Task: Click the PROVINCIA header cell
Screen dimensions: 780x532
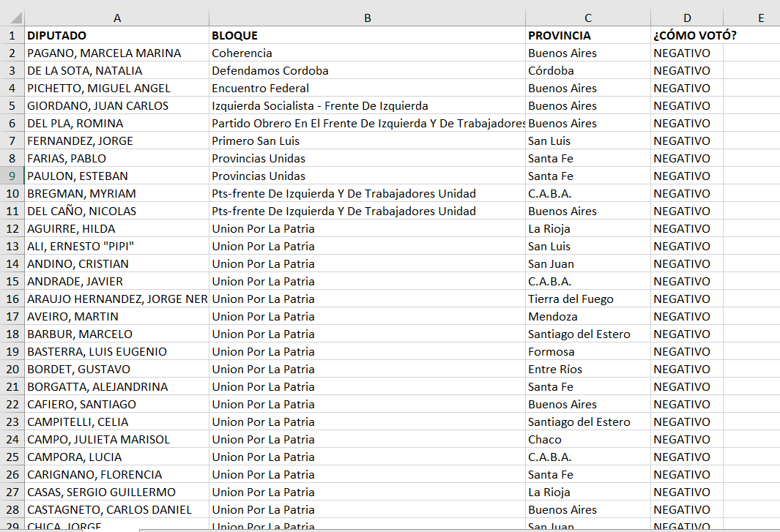Action: pyautogui.click(x=588, y=35)
